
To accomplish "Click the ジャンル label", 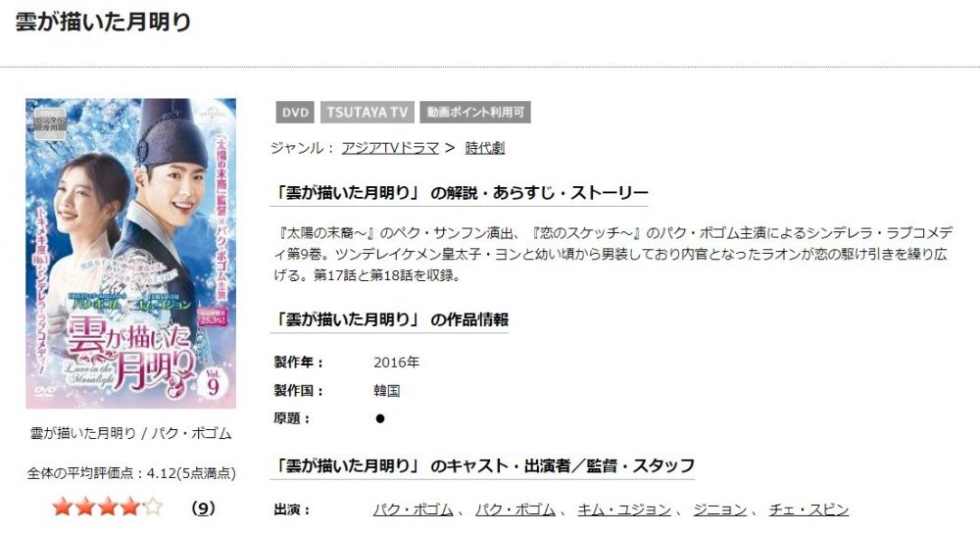I will [303, 148].
